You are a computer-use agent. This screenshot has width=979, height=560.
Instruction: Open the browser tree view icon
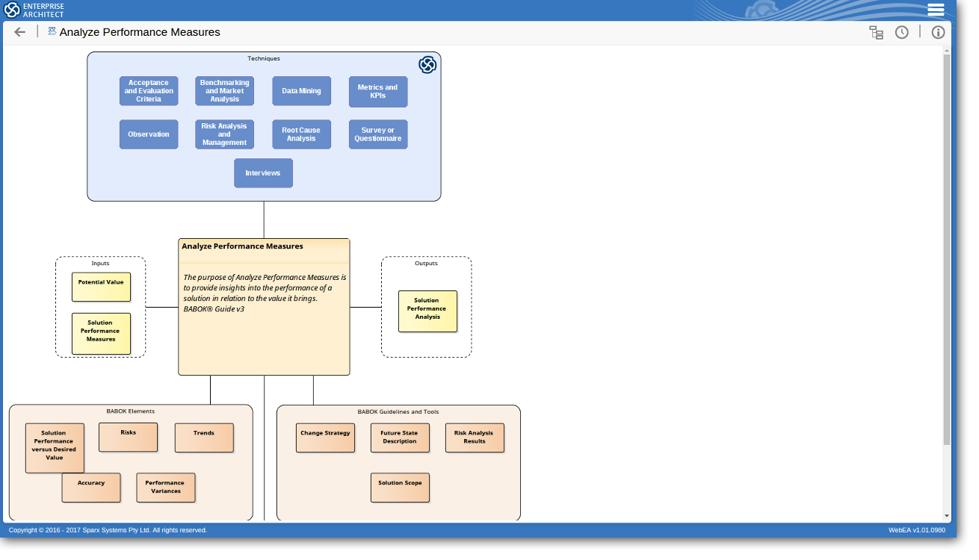pos(876,32)
